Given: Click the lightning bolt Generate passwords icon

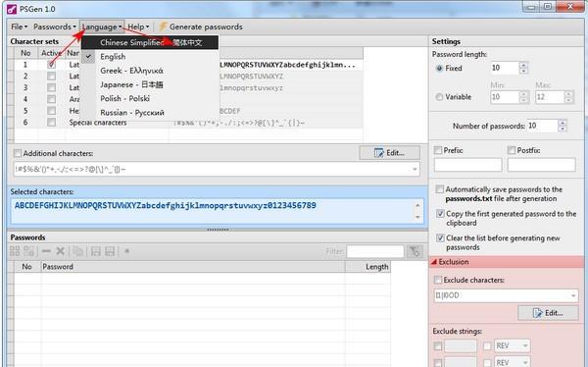Looking at the screenshot, I should coord(163,26).
